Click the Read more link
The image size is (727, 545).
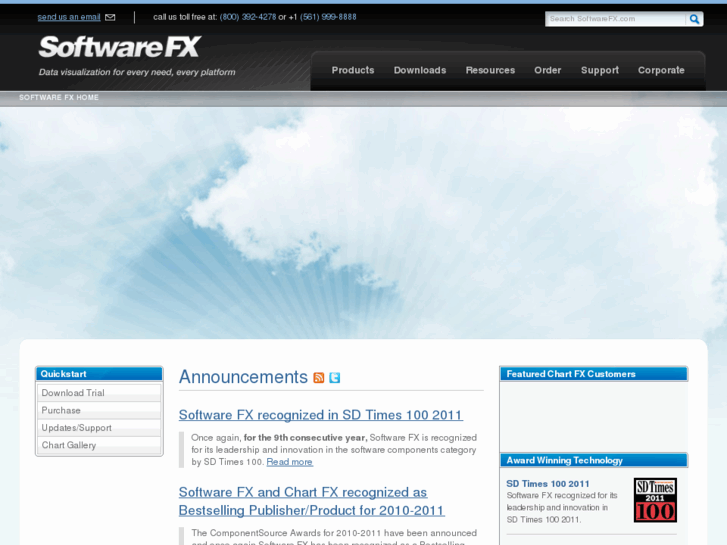(x=290, y=462)
